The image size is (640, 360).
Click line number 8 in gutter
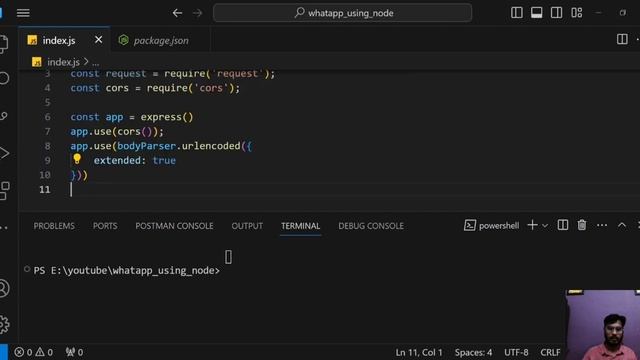click(x=47, y=146)
